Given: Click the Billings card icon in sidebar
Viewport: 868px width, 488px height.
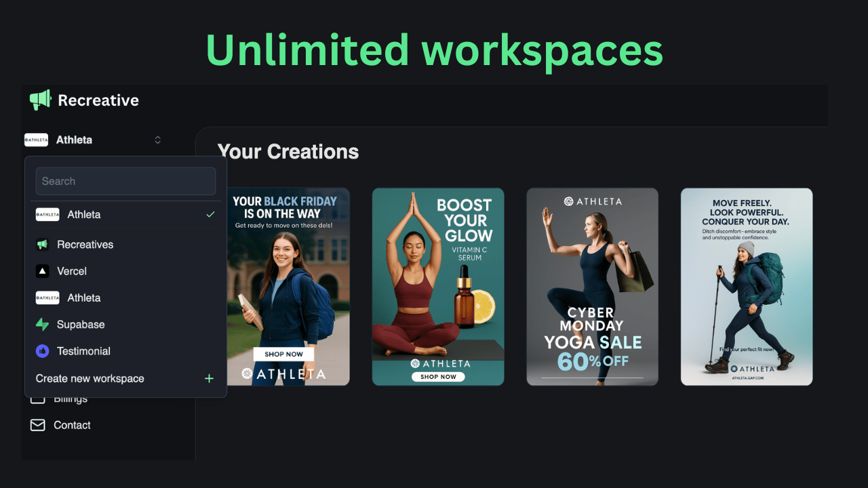Looking at the screenshot, I should point(37,399).
